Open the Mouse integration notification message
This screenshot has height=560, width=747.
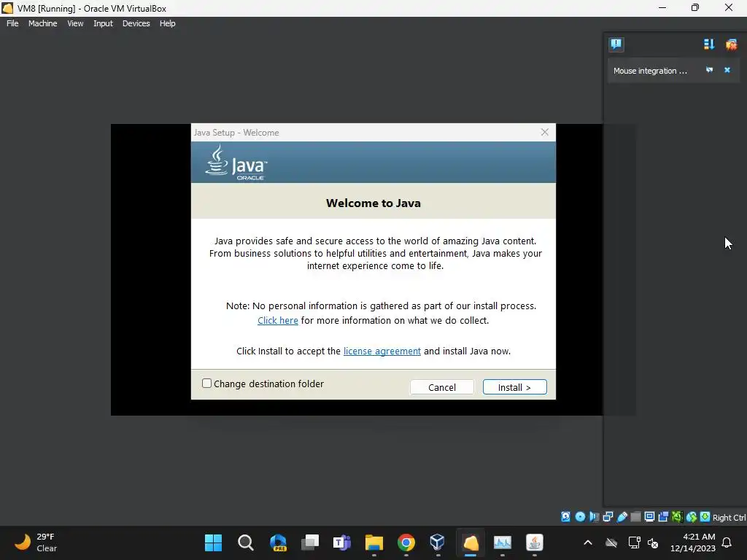[650, 71]
